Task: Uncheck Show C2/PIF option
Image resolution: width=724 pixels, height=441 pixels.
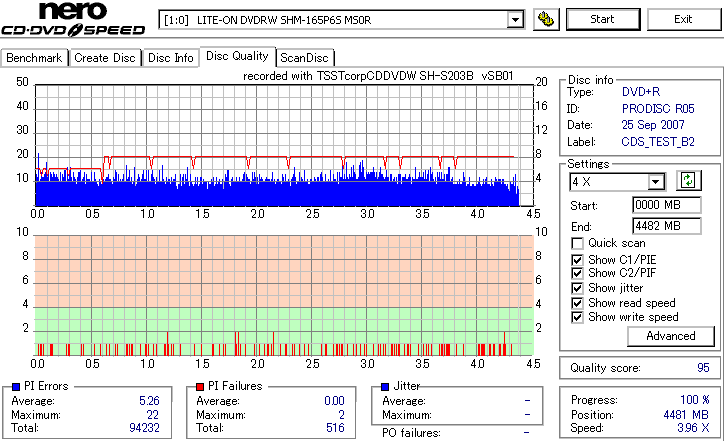Action: pos(577,273)
